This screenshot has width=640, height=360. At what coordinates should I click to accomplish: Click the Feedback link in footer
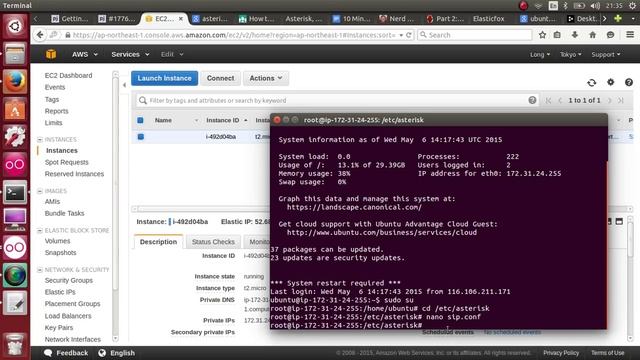tap(67, 353)
